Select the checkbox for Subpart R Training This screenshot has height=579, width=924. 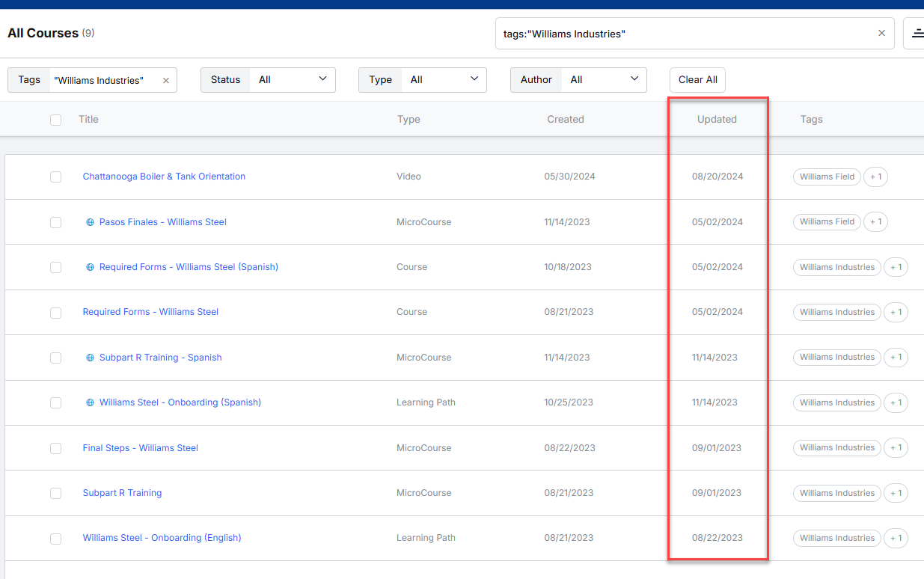click(55, 494)
